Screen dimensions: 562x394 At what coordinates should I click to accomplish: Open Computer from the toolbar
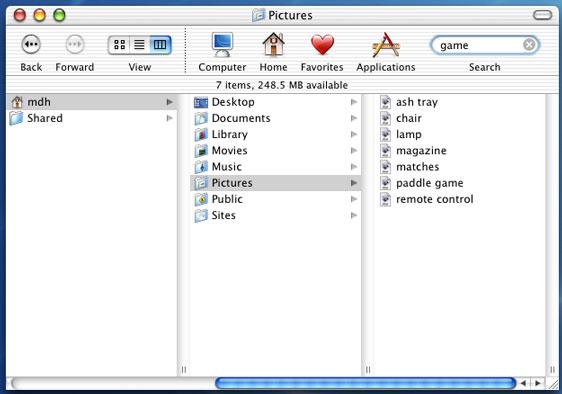tap(222, 45)
